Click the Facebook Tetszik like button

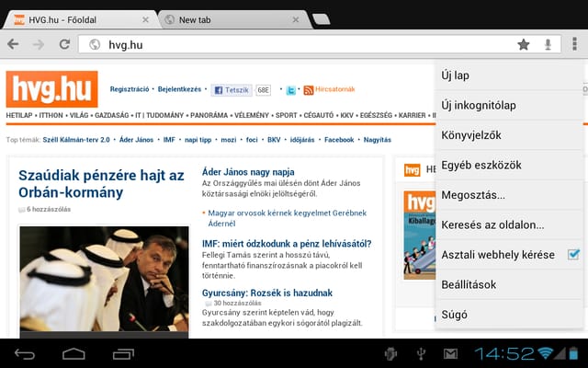[232, 90]
